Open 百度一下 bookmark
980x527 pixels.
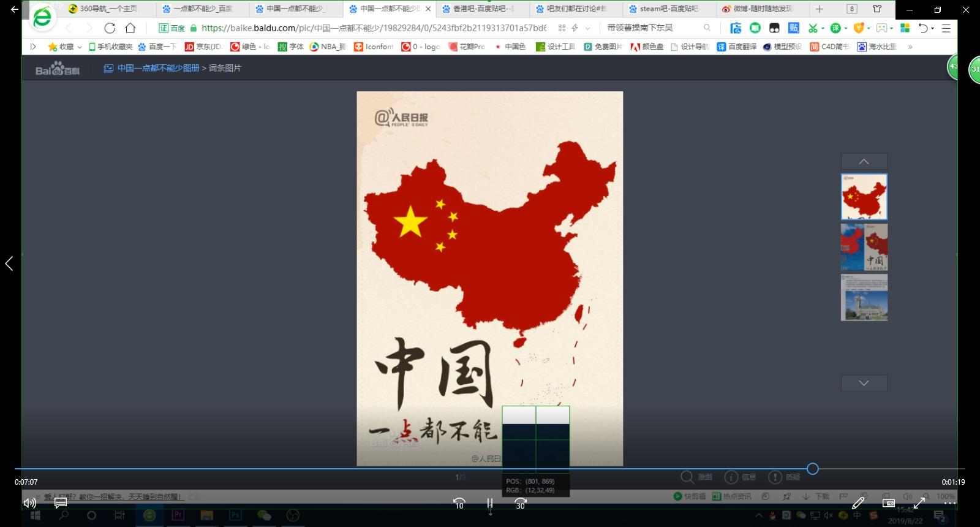pos(157,47)
